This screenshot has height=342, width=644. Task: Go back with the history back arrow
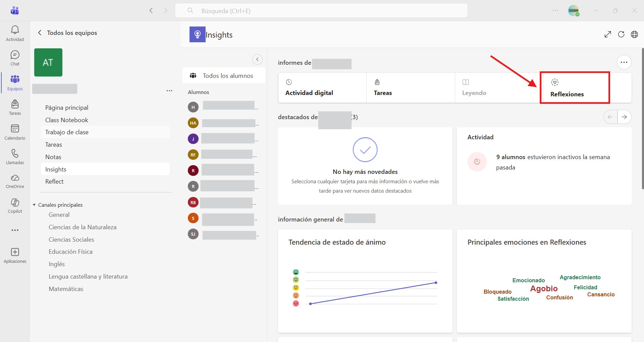tap(151, 10)
